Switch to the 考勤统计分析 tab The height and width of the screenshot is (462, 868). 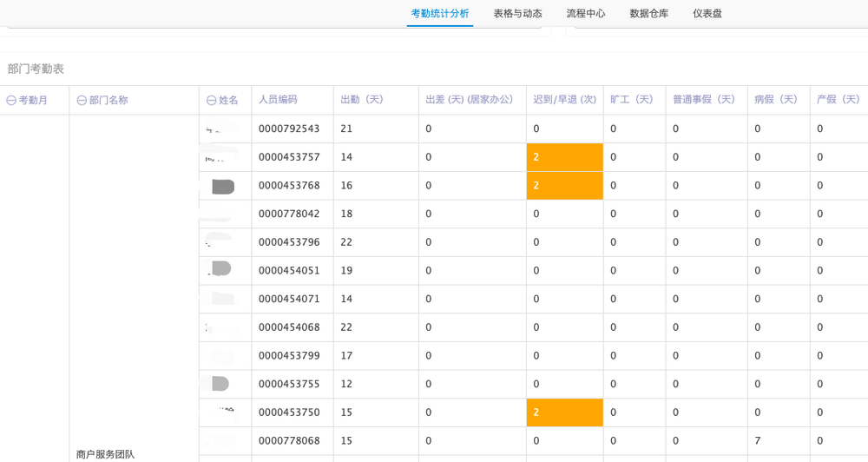pyautogui.click(x=439, y=14)
